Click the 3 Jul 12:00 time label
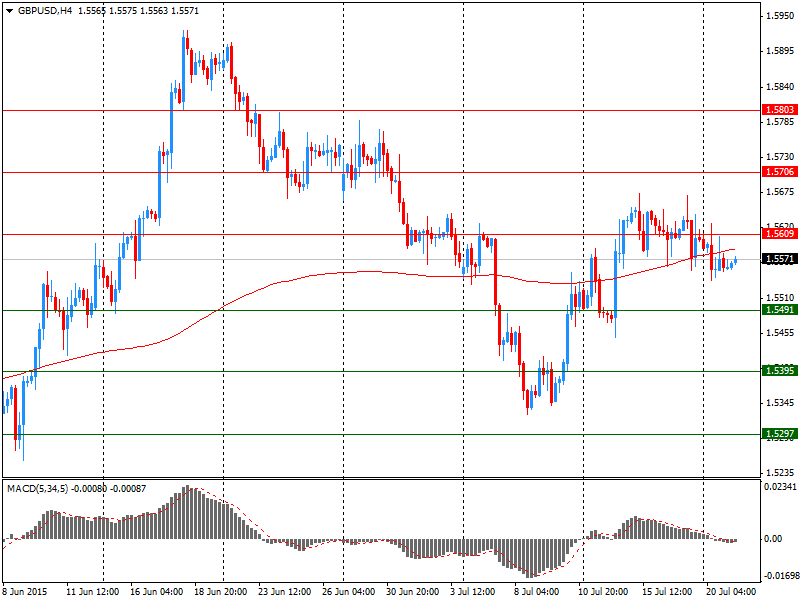800x600 pixels. pos(473,592)
